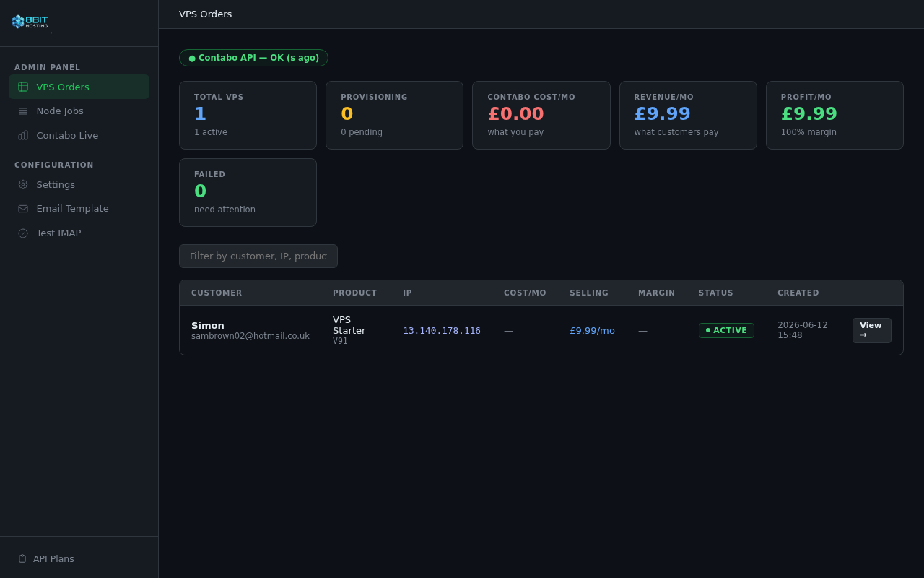Select the Total VPS stat card
Image resolution: width=924 pixels, height=578 pixels.
[248, 115]
